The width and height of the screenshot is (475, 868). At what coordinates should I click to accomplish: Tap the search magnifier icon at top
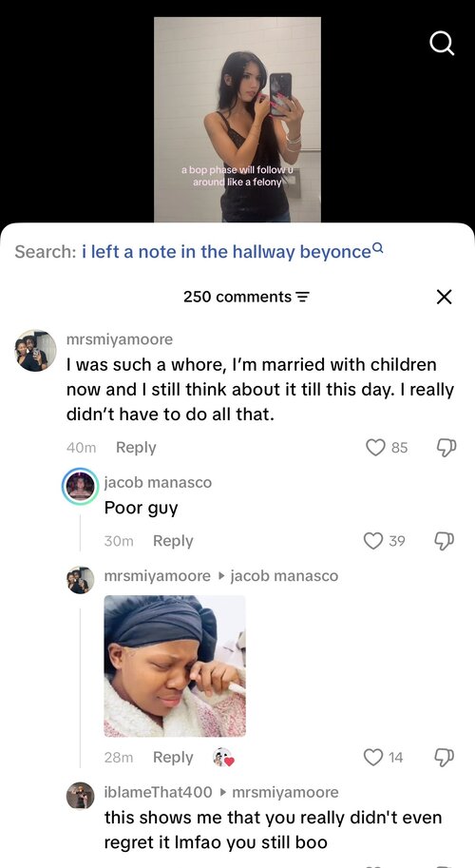pos(442,43)
